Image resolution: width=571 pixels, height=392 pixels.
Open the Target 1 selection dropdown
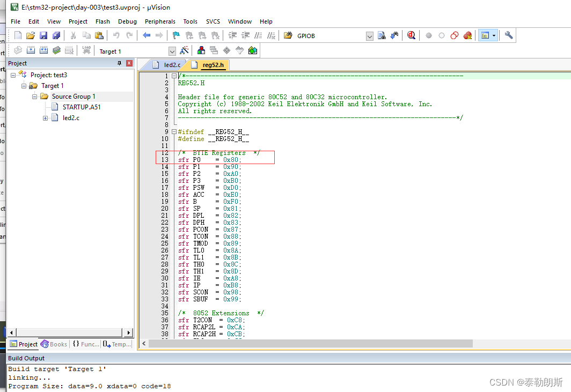coord(172,51)
